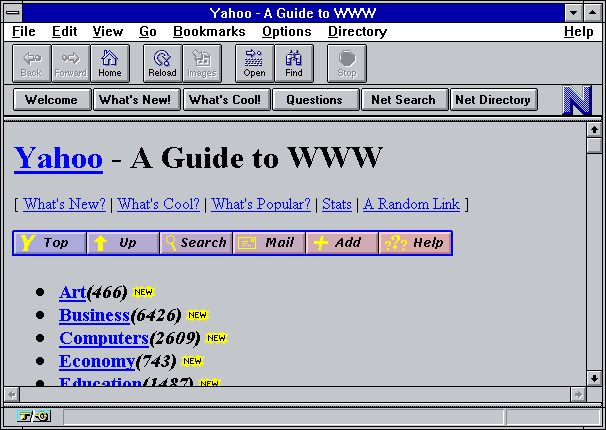Click the yellow plus Add button
The width and height of the screenshot is (606, 430).
point(342,243)
